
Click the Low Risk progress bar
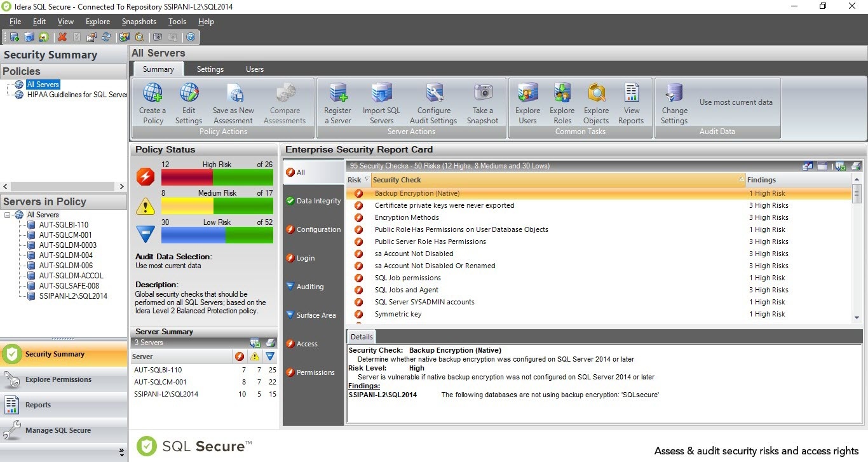[217, 235]
